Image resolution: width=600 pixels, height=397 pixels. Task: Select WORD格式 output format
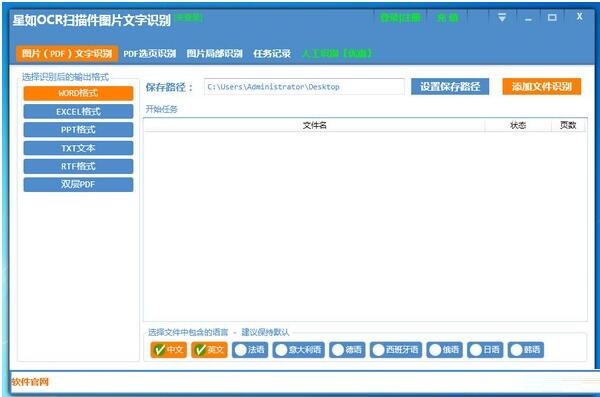coord(78,93)
